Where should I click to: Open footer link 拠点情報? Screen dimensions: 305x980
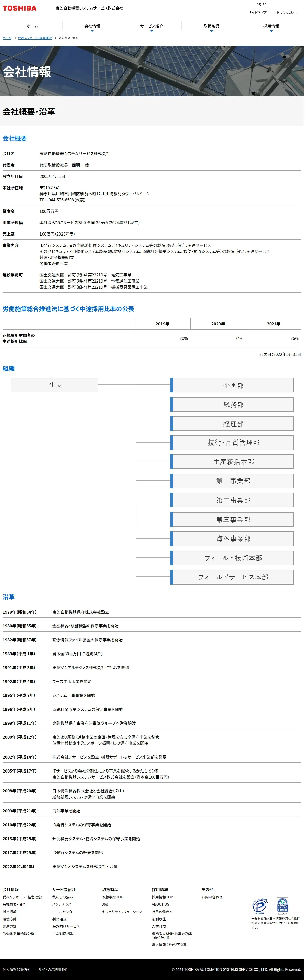pyautogui.click(x=10, y=912)
